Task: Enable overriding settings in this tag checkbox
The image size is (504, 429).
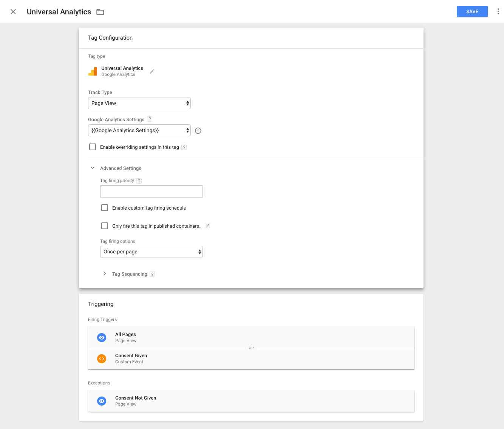Action: pos(93,147)
